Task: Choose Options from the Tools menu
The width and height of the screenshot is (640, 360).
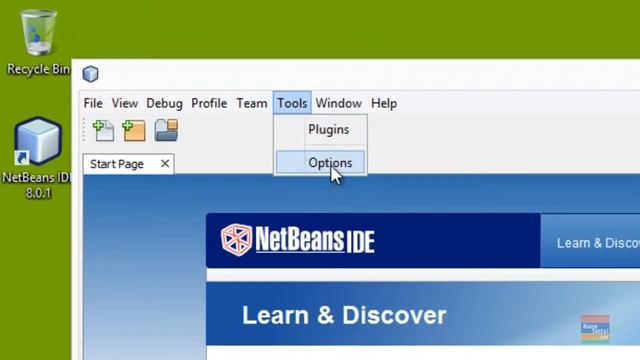Action: [x=320, y=162]
